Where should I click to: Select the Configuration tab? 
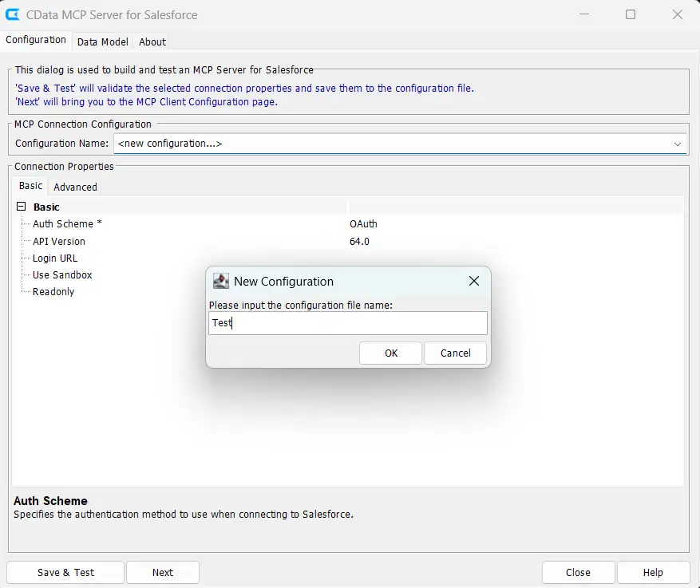(36, 40)
